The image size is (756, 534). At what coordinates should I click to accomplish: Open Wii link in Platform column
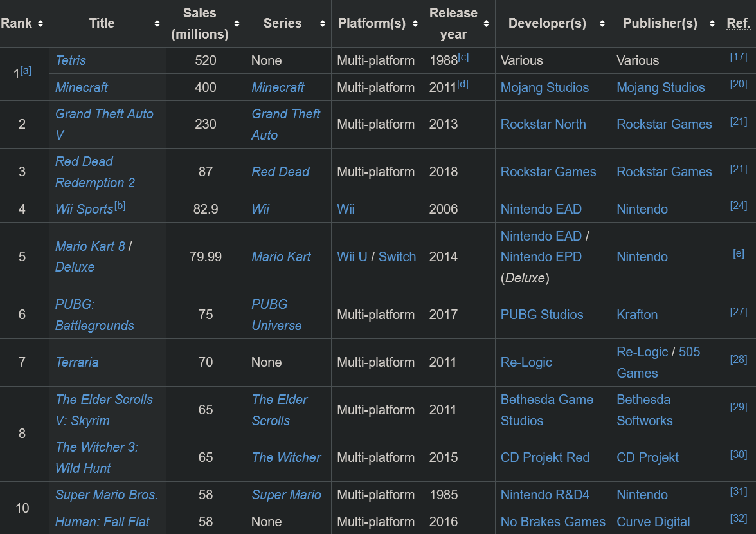[x=346, y=209]
